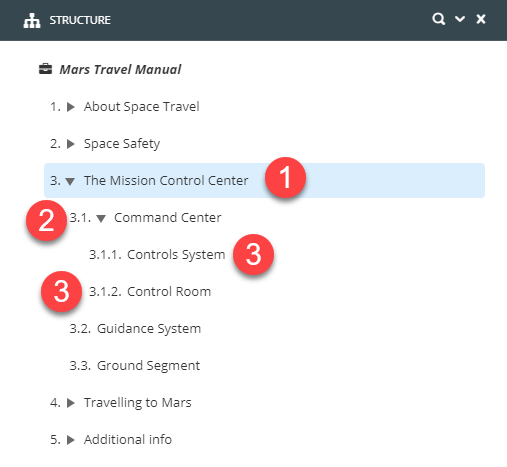The image size is (507, 467).
Task: Select the Space Safety topic
Action: tap(122, 144)
